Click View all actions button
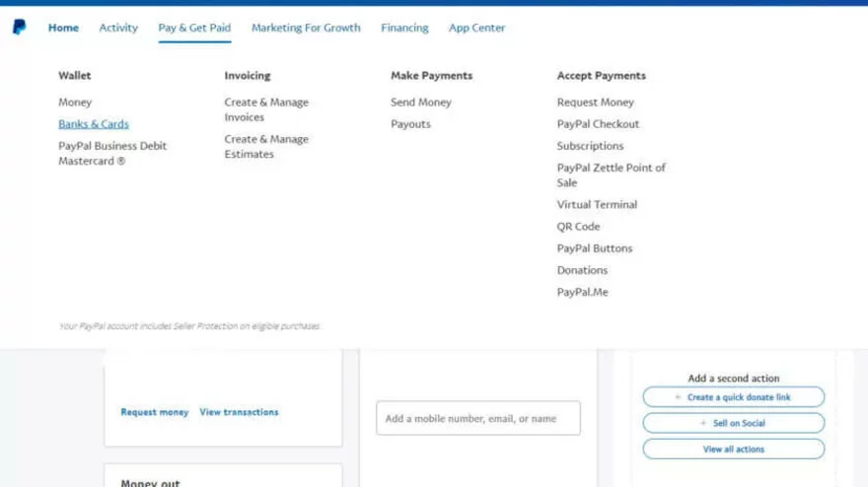868x487 pixels. click(x=734, y=449)
